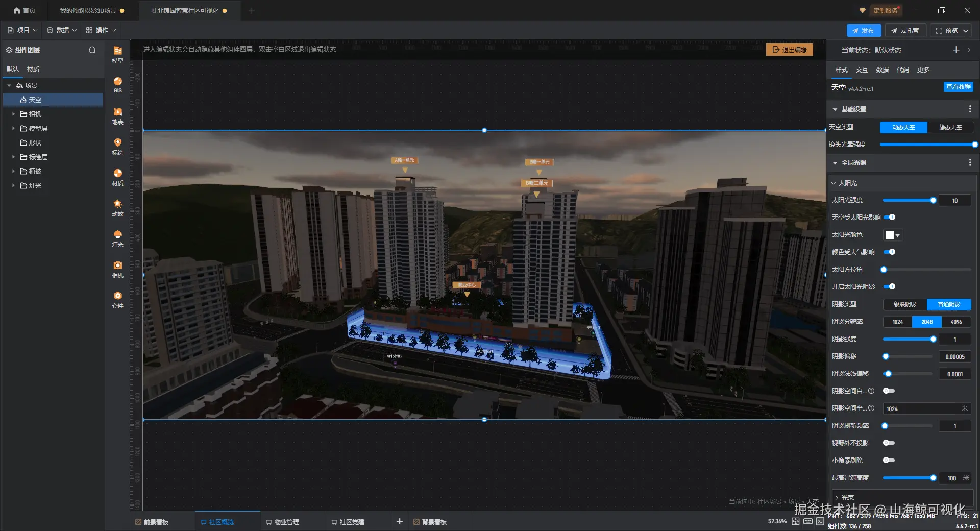Click the 发布 publish button
Viewport: 980px width, 531px height.
coord(864,30)
